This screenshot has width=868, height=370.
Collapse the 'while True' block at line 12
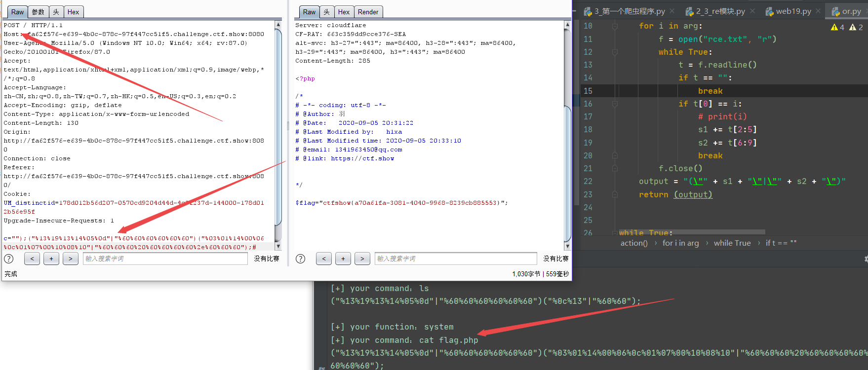coord(615,52)
